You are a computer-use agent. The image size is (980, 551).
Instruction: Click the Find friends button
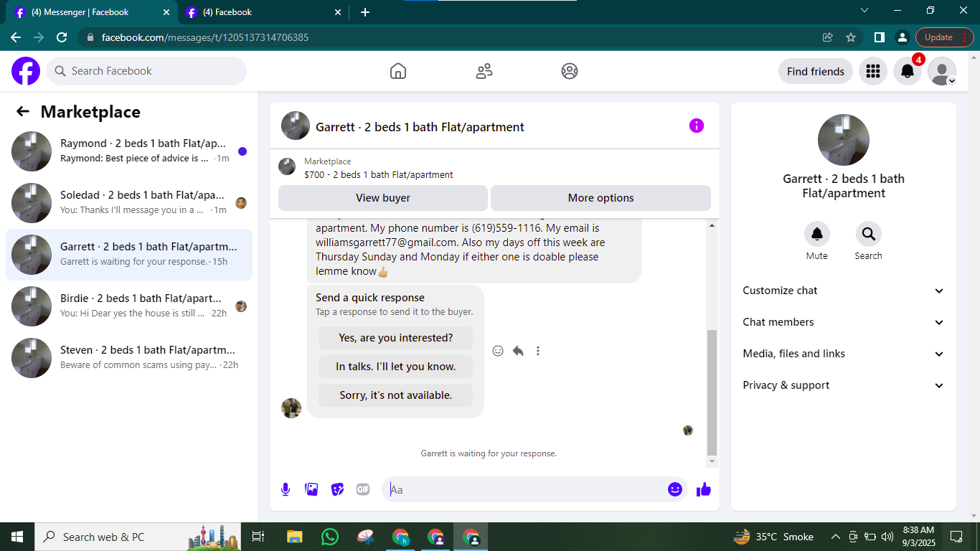tap(816, 71)
